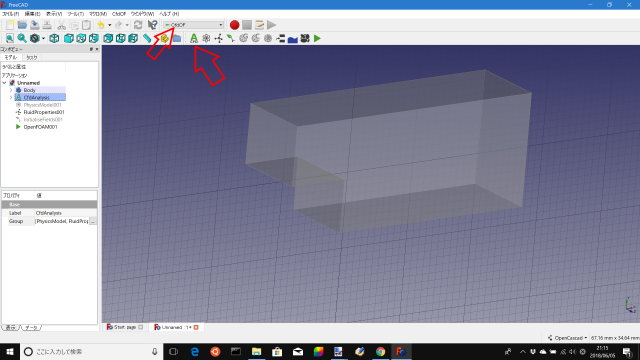Viewport: 640px width, 360px height.
Task: Activate the What's This help pointer
Action: point(152,25)
